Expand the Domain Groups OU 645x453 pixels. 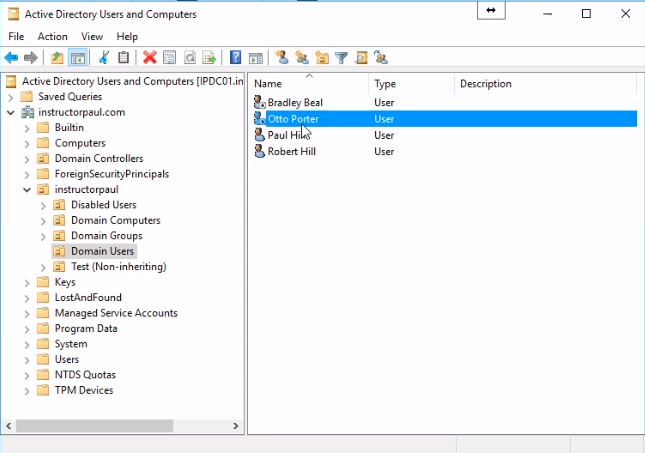(43, 236)
